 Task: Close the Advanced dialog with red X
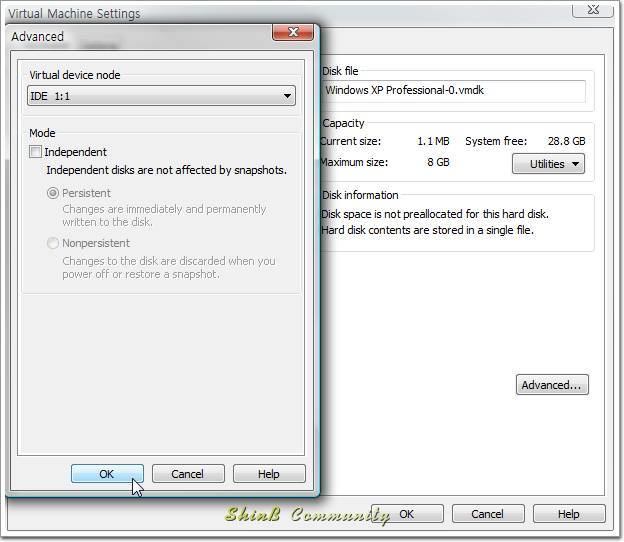(293, 32)
